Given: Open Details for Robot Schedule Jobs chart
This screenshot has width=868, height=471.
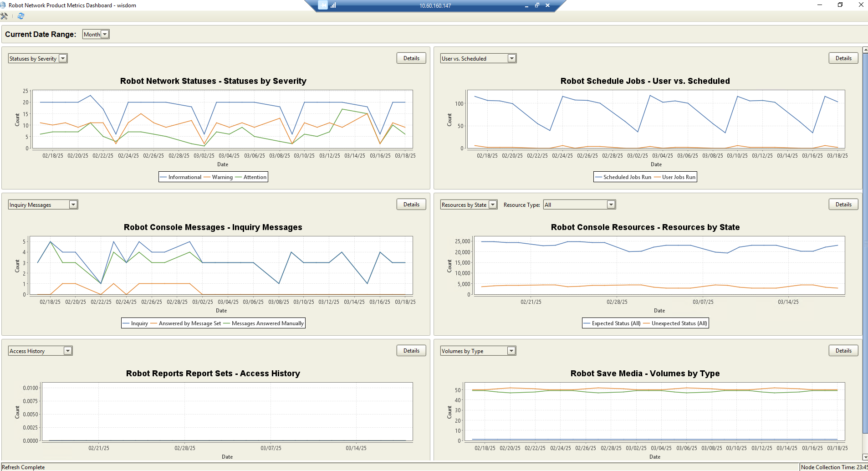Looking at the screenshot, I should [843, 58].
